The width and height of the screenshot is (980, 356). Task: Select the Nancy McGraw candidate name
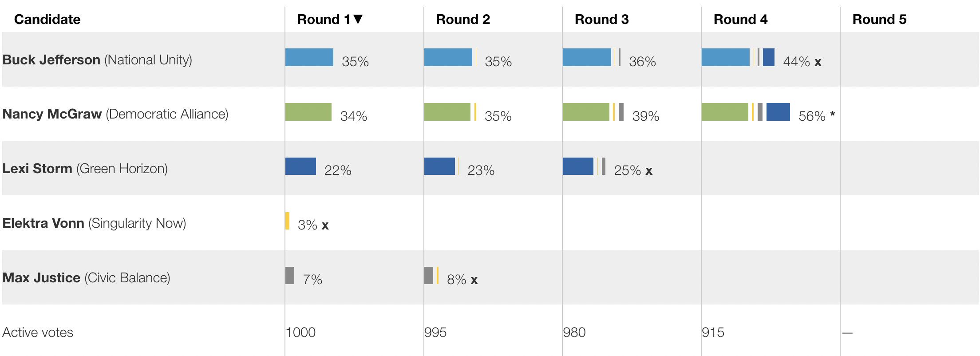pos(52,114)
